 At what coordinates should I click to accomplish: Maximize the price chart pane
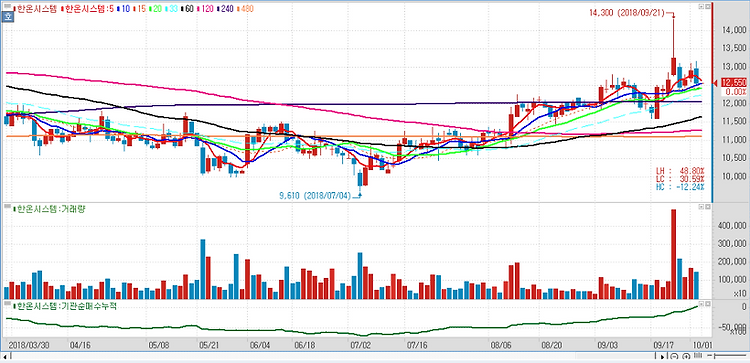[x=701, y=7]
